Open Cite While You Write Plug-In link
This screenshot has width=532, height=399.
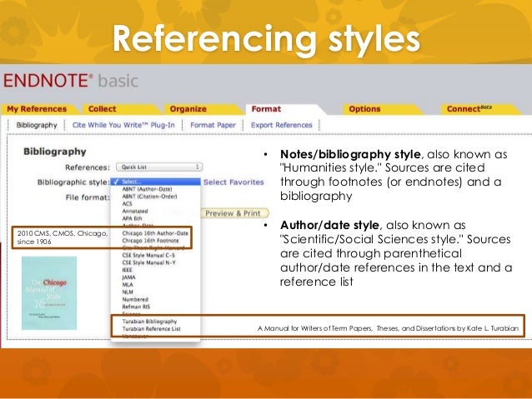pos(123,125)
